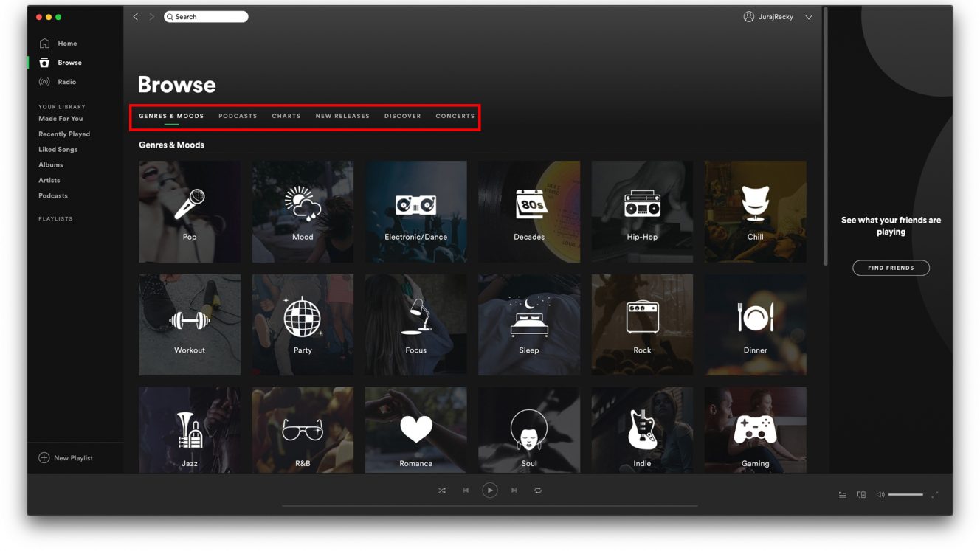Enter full screen with the expand icon
The height and width of the screenshot is (551, 980).
[935, 495]
